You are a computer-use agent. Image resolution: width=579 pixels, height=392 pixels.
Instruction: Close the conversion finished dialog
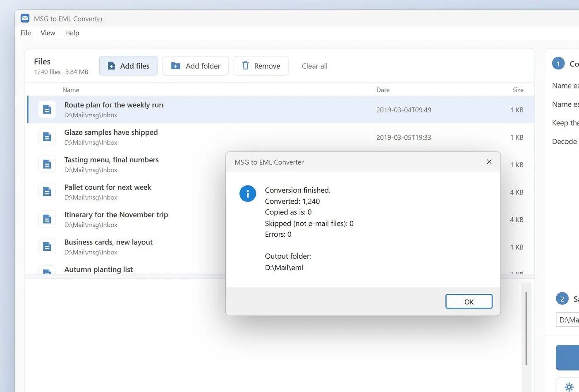coord(489,162)
